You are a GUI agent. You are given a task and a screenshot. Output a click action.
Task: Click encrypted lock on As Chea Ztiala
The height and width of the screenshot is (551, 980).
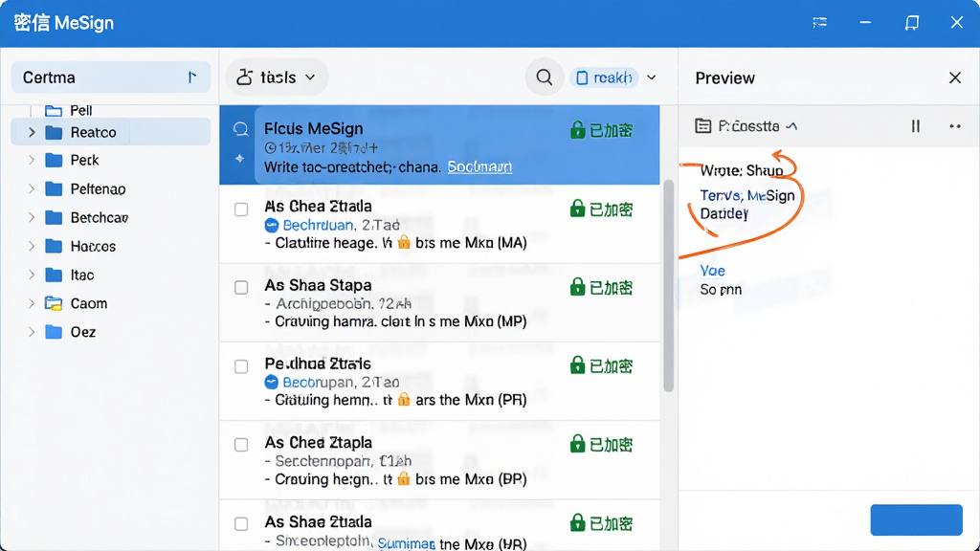pyautogui.click(x=577, y=209)
